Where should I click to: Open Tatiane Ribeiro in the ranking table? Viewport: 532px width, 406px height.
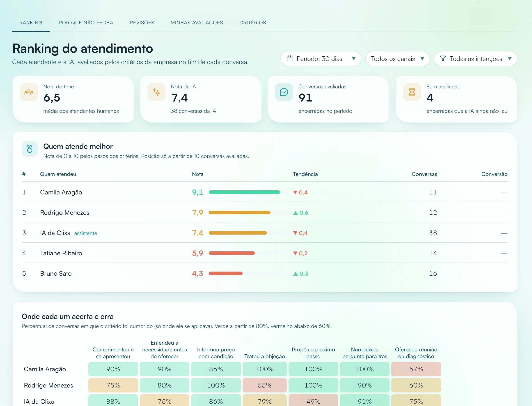tap(61, 253)
